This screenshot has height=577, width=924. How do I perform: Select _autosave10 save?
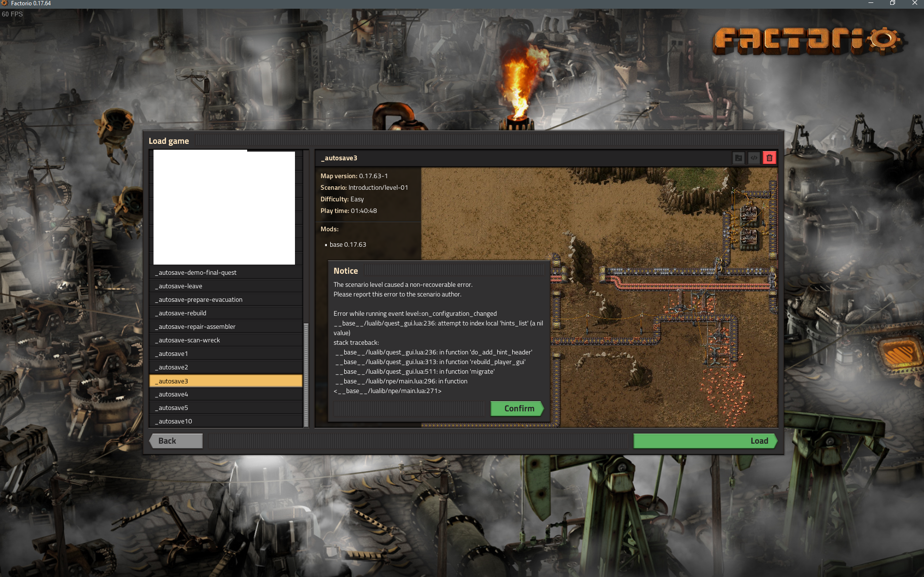(x=226, y=421)
